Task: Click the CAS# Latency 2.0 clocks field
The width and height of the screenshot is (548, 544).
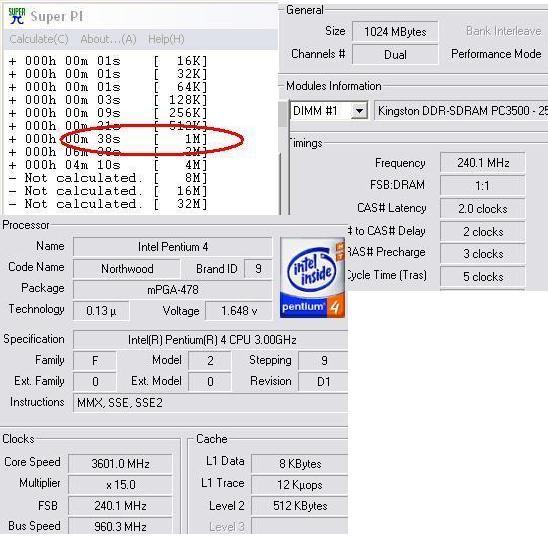Action: tap(483, 209)
